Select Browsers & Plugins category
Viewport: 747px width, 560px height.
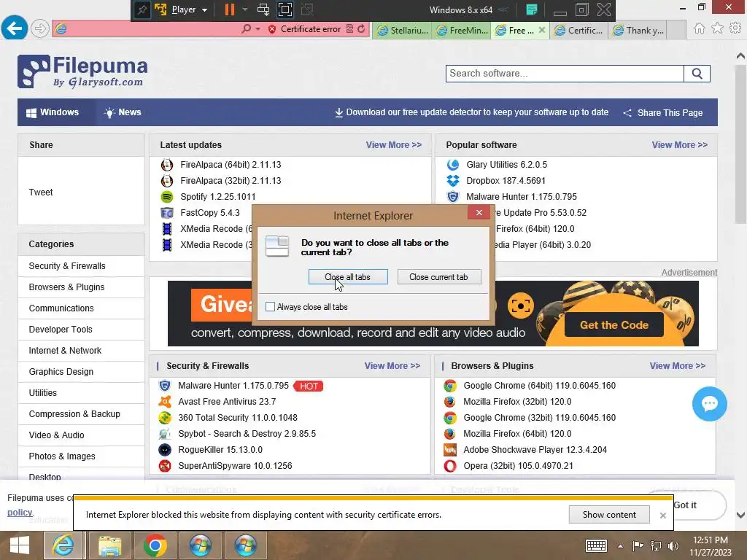point(66,287)
